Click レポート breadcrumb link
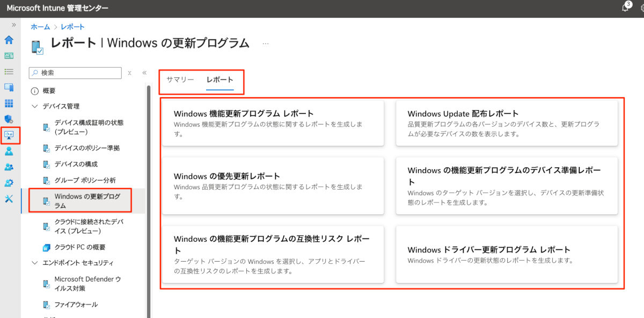Viewport: 644px width, 318px height. (x=72, y=27)
